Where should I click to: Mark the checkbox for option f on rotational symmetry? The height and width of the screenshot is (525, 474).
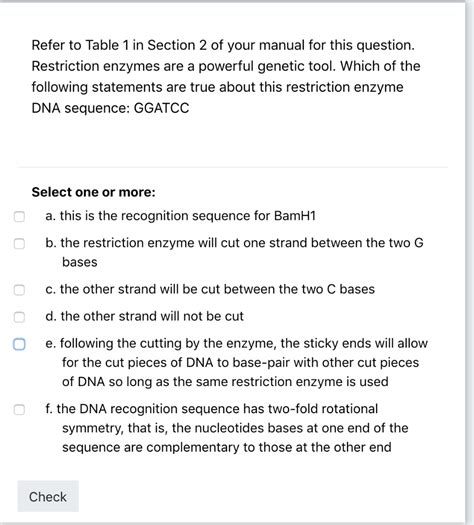click(19, 409)
